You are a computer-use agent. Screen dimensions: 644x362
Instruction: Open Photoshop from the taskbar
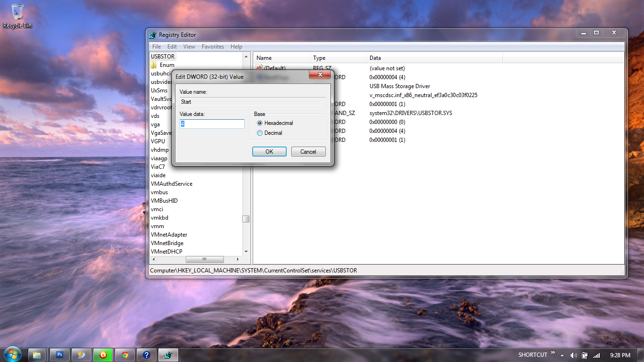coord(59,354)
